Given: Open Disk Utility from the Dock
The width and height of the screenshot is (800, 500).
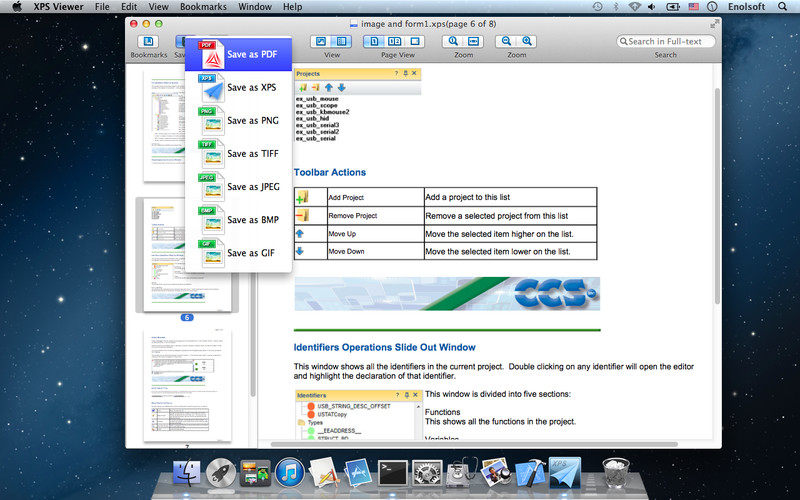Looking at the screenshot, I should click(x=462, y=472).
